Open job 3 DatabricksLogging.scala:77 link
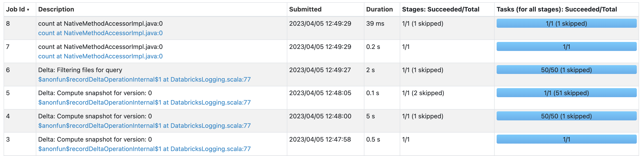This screenshot has height=156, width=644. [x=144, y=149]
